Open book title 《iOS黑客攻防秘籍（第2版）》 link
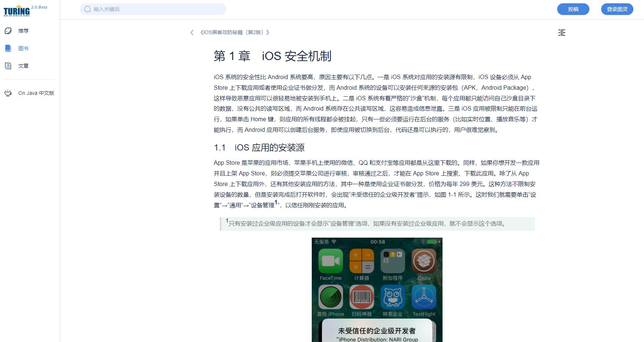The width and height of the screenshot is (644, 342). 234,32
